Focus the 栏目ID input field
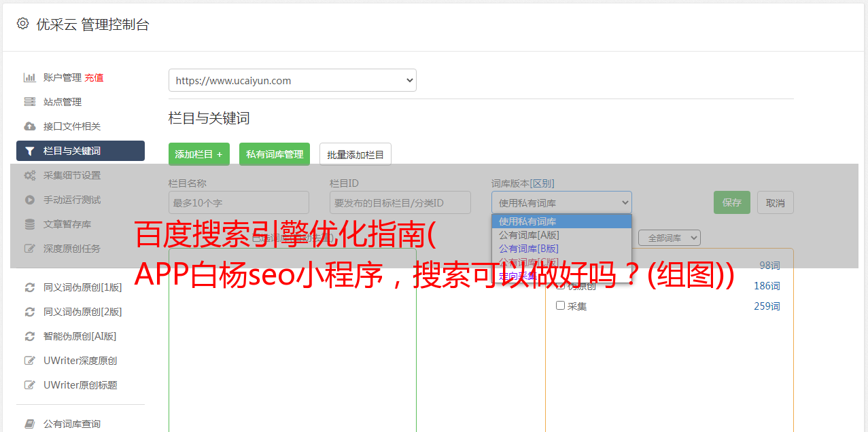Screen dimensions: 868x432 pos(400,202)
